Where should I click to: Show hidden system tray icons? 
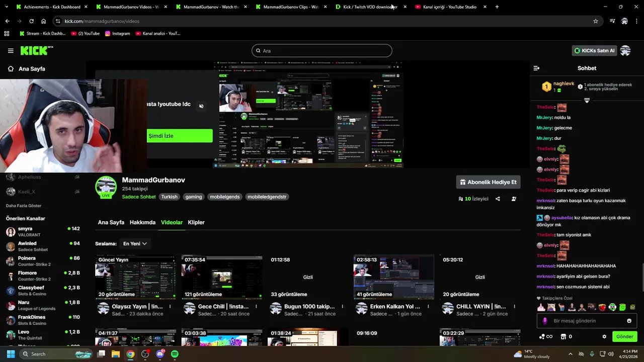tap(570, 354)
